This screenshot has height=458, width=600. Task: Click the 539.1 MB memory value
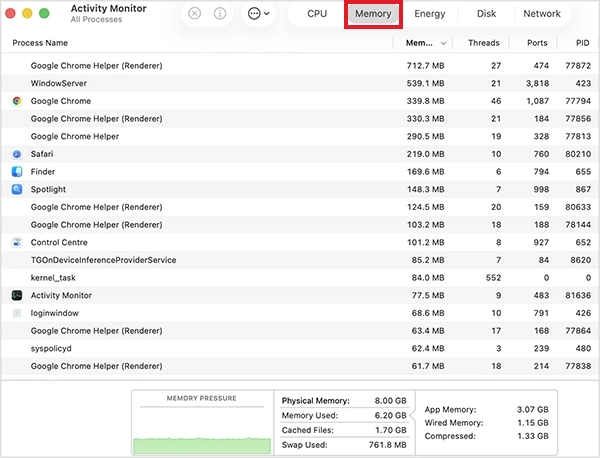(x=426, y=83)
